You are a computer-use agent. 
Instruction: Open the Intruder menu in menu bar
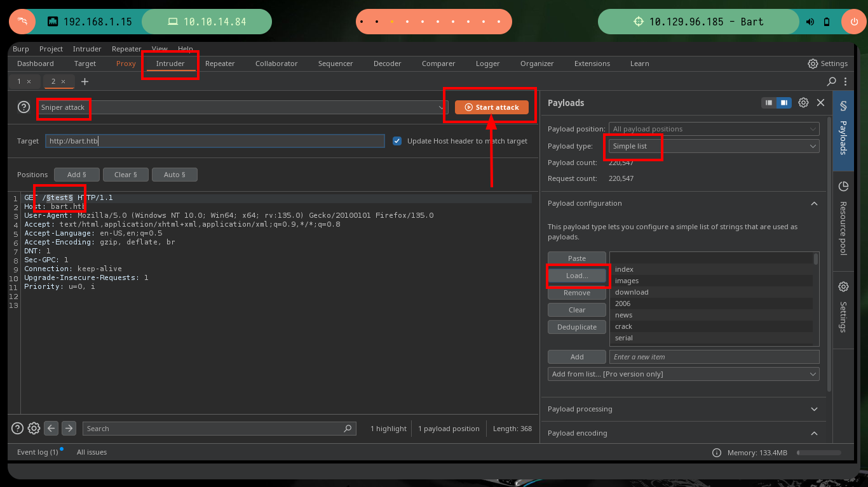(87, 49)
